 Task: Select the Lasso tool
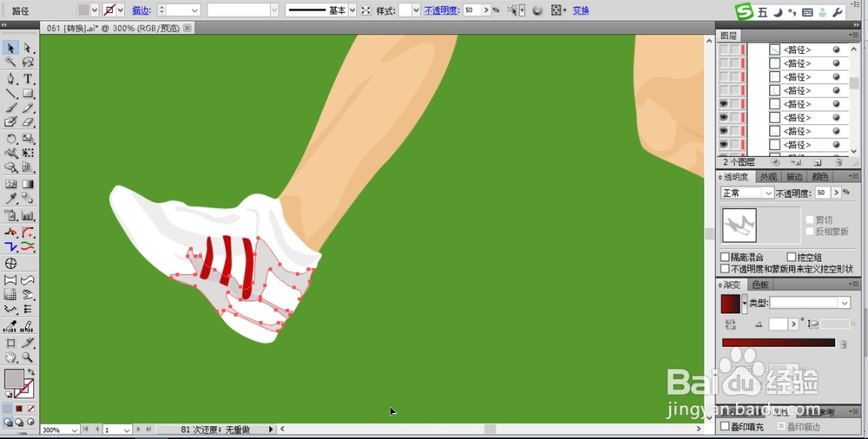(x=28, y=62)
